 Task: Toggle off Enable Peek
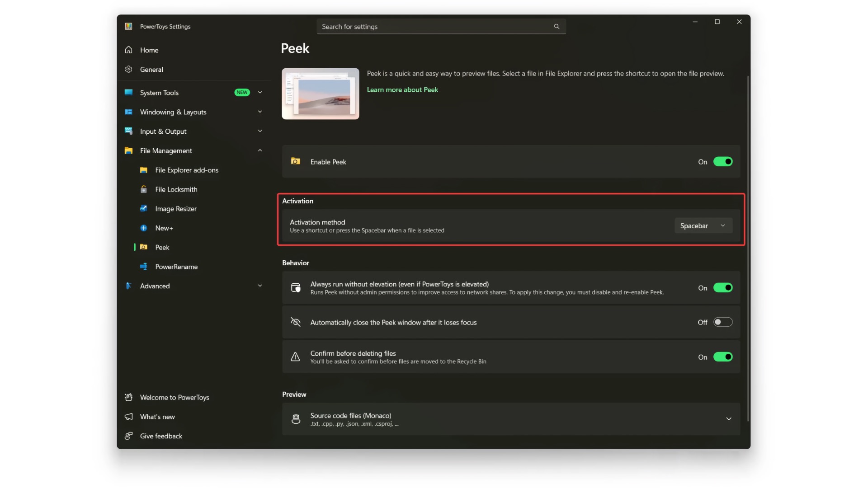[x=723, y=161]
